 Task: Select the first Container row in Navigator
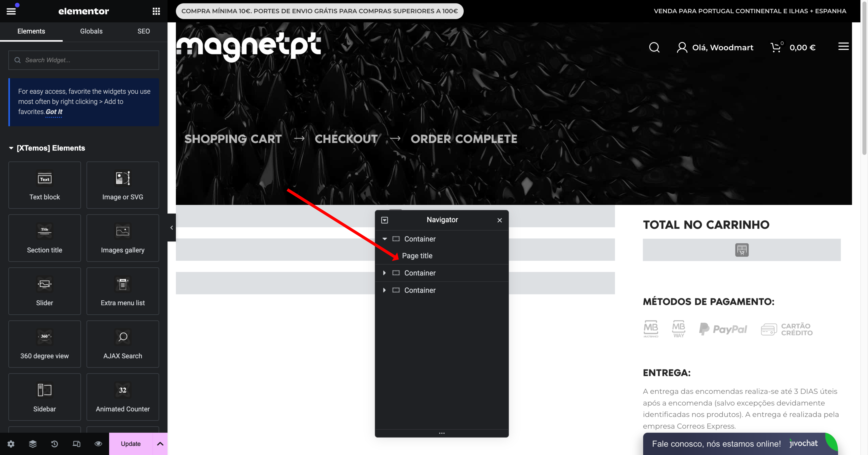pyautogui.click(x=442, y=239)
